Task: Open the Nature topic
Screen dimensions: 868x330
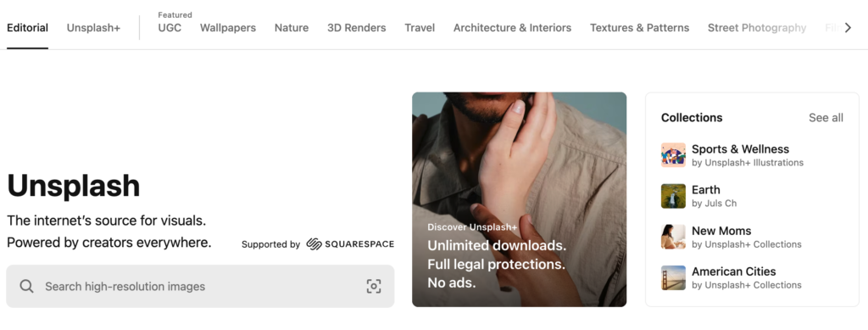Action: [x=292, y=28]
